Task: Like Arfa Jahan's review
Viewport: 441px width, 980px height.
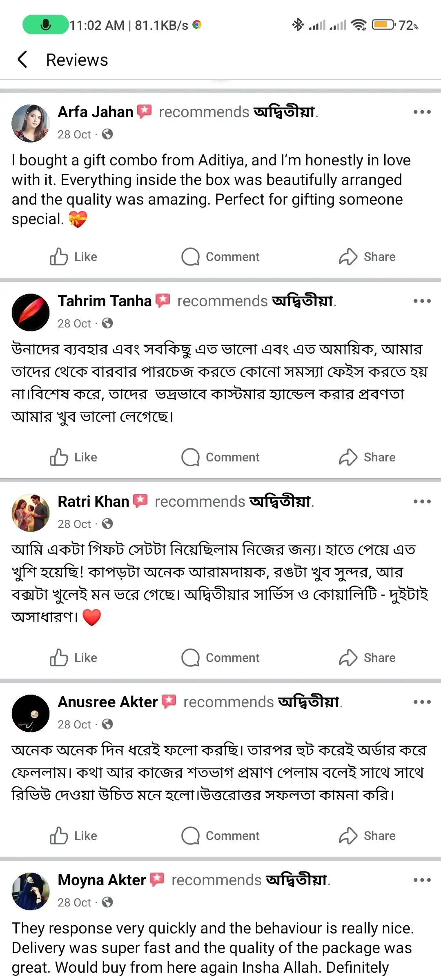Action: click(x=73, y=257)
